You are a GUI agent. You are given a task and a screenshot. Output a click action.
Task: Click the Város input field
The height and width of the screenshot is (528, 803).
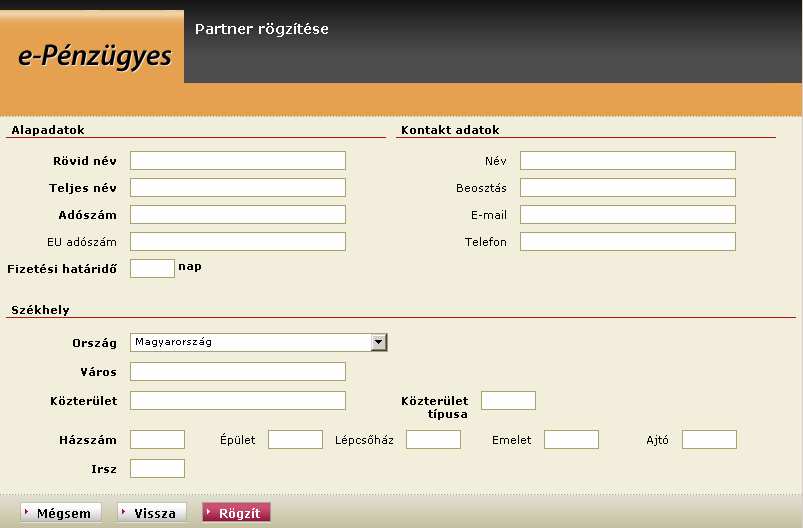(238, 371)
